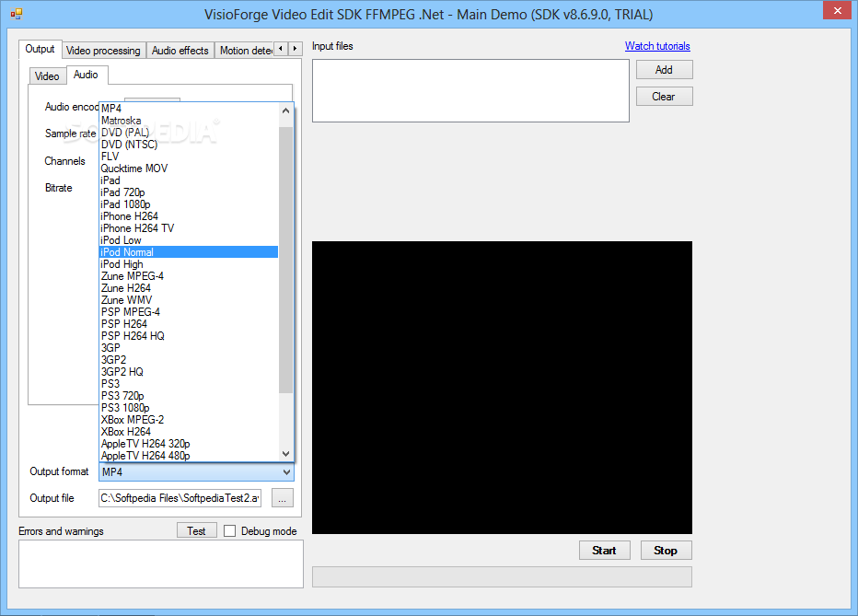Open the Audio effects tab
The width and height of the screenshot is (858, 616).
(x=180, y=51)
